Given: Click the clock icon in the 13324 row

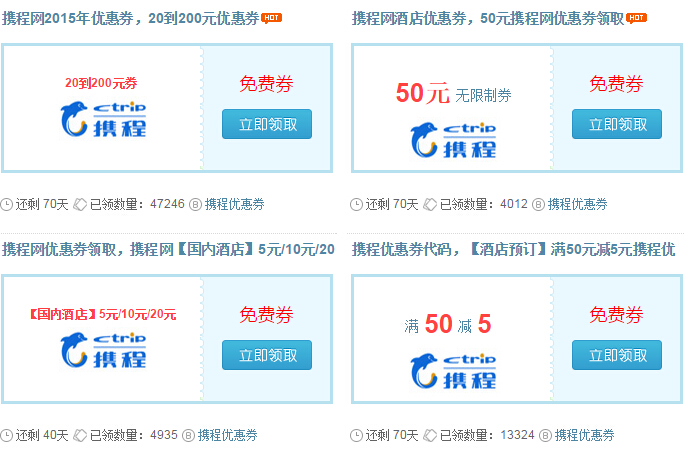Looking at the screenshot, I should [x=356, y=435].
